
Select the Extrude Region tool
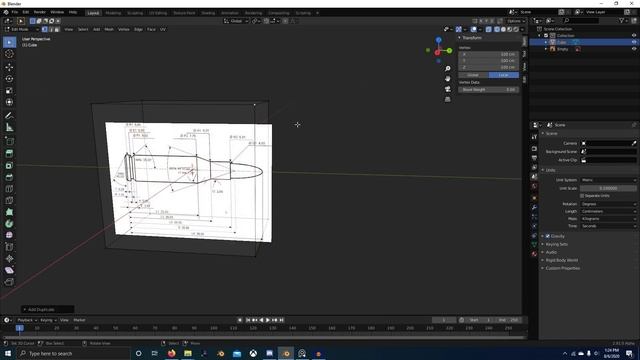(x=9, y=154)
